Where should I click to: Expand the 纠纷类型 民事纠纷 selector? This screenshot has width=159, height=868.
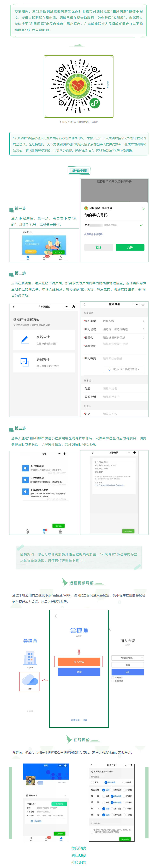114,321
